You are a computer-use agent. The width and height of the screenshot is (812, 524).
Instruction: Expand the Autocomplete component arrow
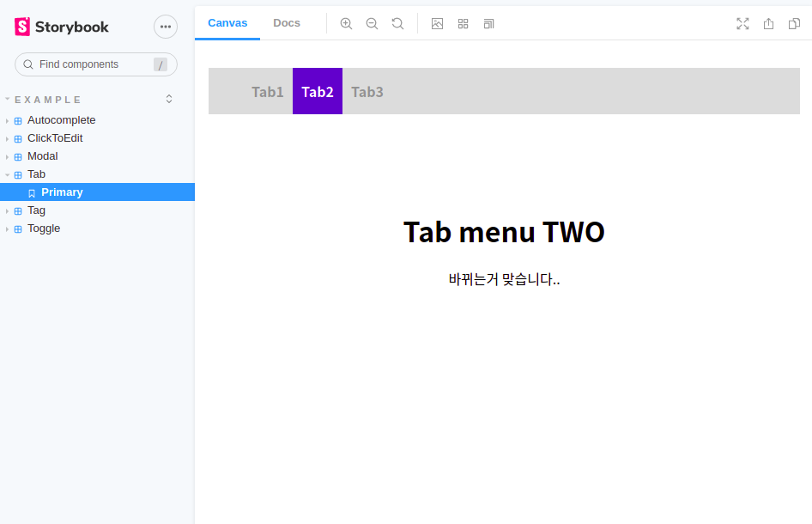click(x=7, y=121)
